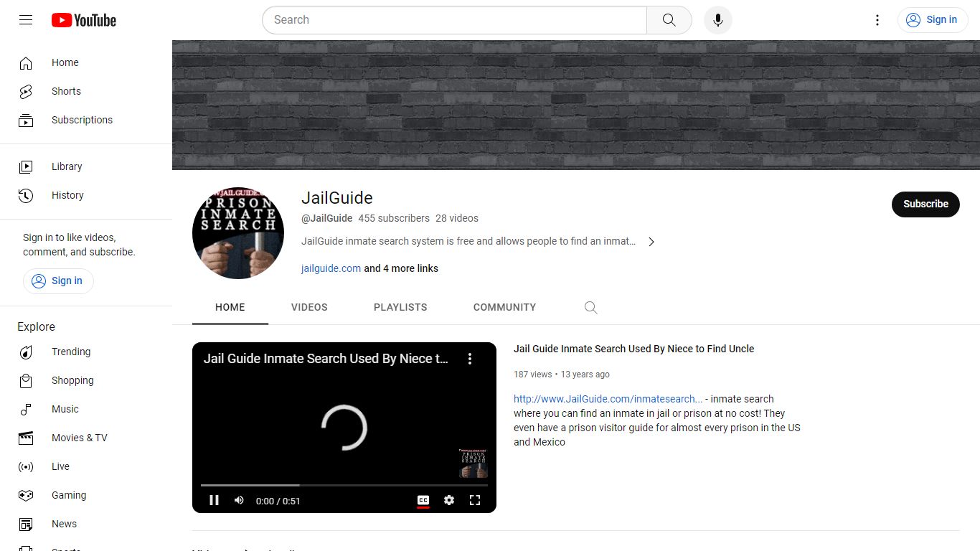Open Library from sidebar
Viewport: 980px width, 551px height.
coord(86,166)
